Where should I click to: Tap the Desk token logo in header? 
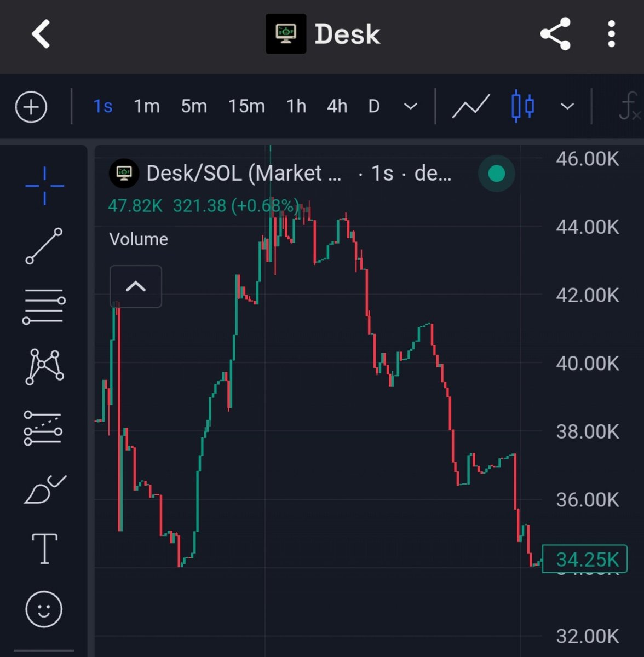[286, 34]
